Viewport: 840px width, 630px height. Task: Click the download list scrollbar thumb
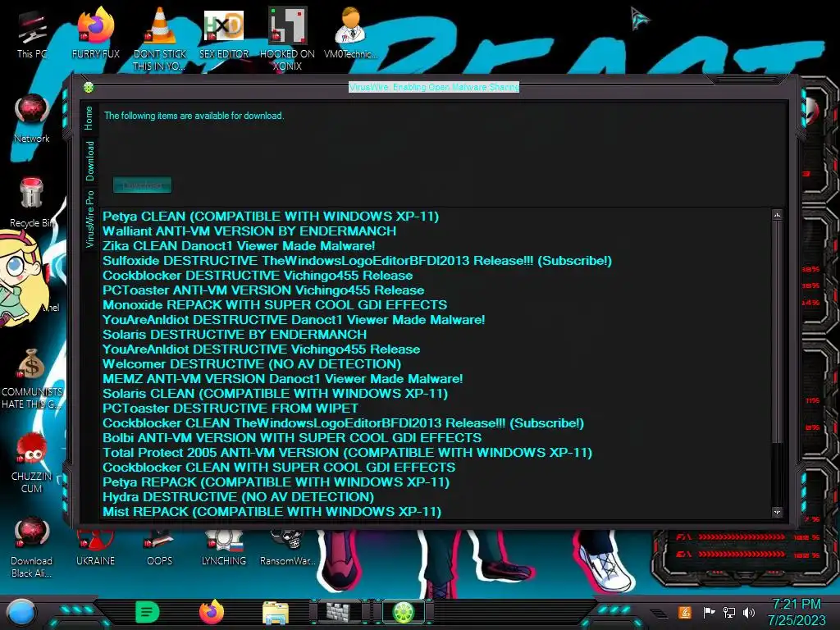pyautogui.click(x=777, y=331)
